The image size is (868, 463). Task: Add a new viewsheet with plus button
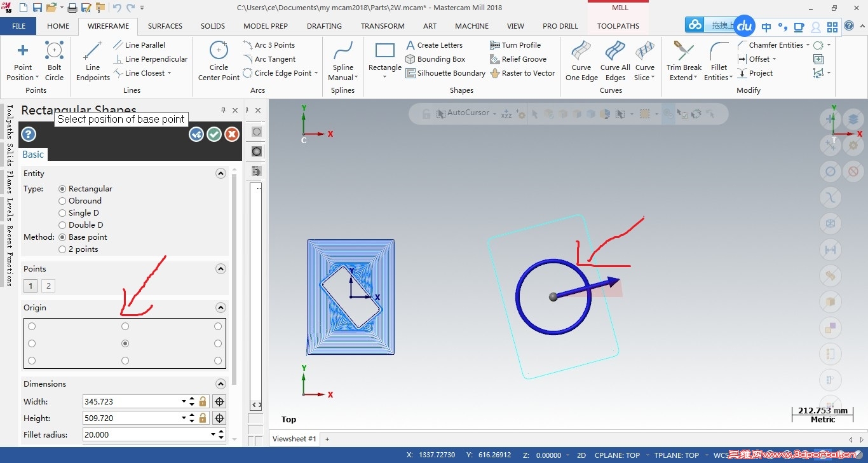[x=327, y=439]
